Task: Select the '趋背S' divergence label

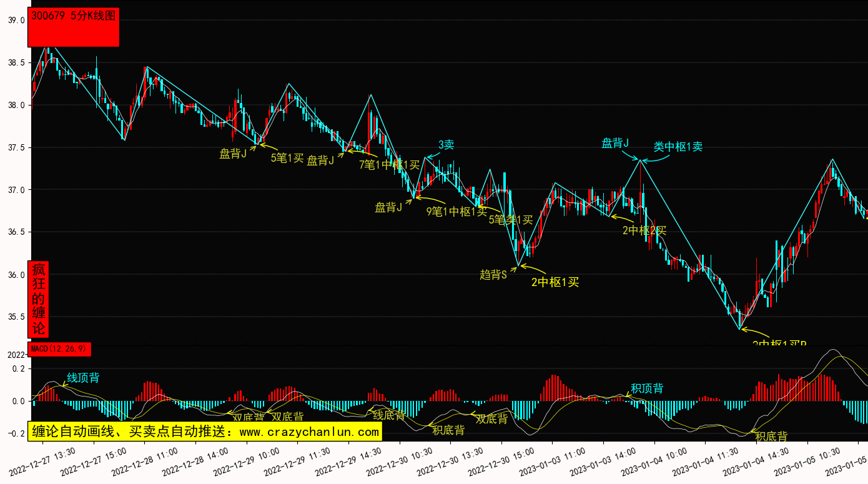Action: tap(493, 274)
